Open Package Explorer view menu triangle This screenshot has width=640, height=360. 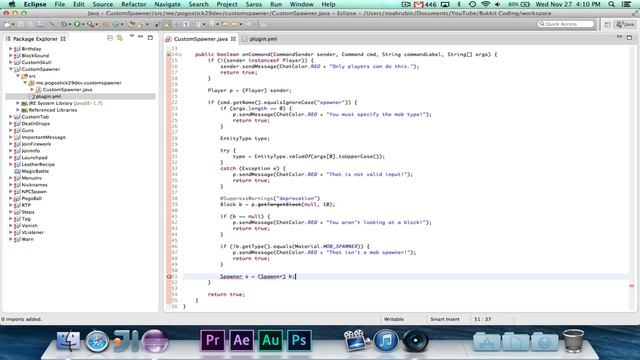tap(132, 36)
